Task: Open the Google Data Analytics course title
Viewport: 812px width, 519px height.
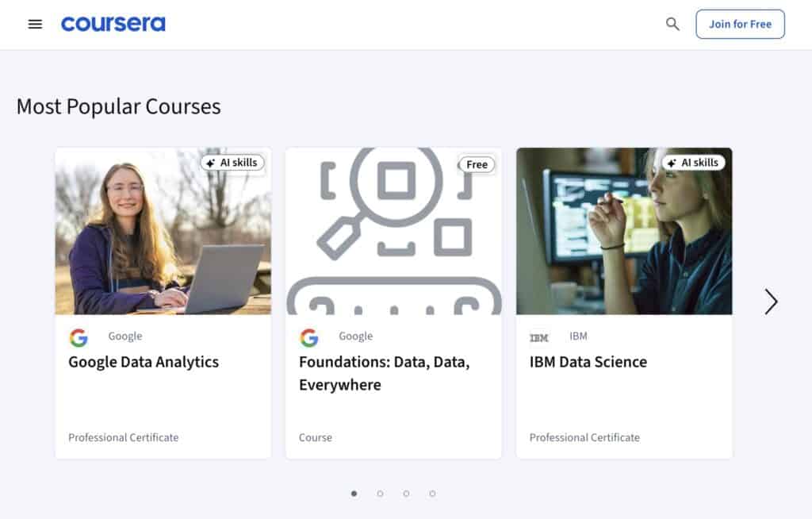Action: coord(144,362)
